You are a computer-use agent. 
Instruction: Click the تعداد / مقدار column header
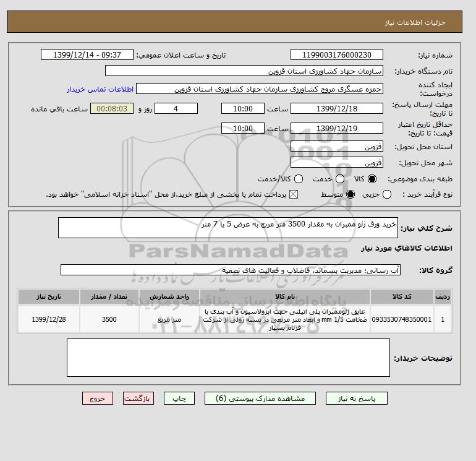tap(109, 296)
